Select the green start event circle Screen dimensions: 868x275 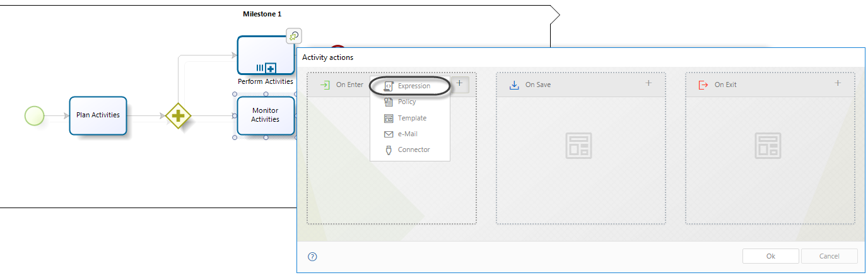click(x=34, y=116)
